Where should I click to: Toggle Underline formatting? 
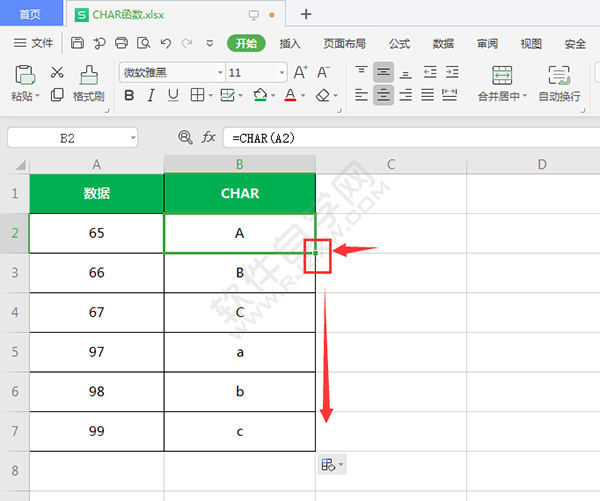tap(173, 95)
